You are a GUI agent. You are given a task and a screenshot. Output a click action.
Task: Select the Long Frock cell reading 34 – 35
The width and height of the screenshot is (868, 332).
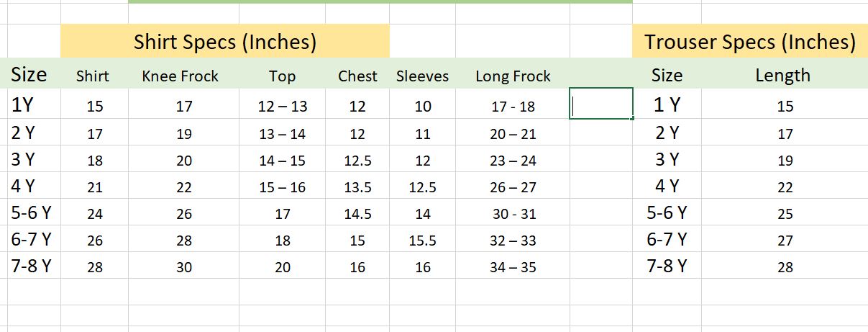(x=513, y=267)
